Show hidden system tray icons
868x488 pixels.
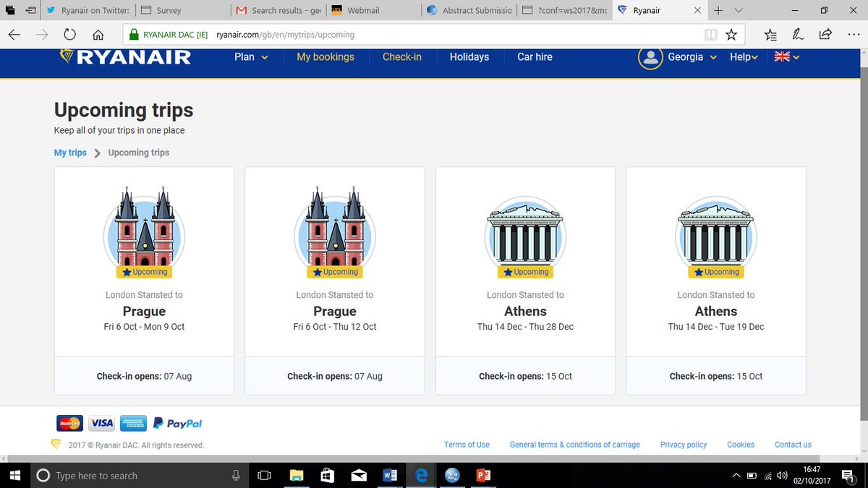point(736,476)
